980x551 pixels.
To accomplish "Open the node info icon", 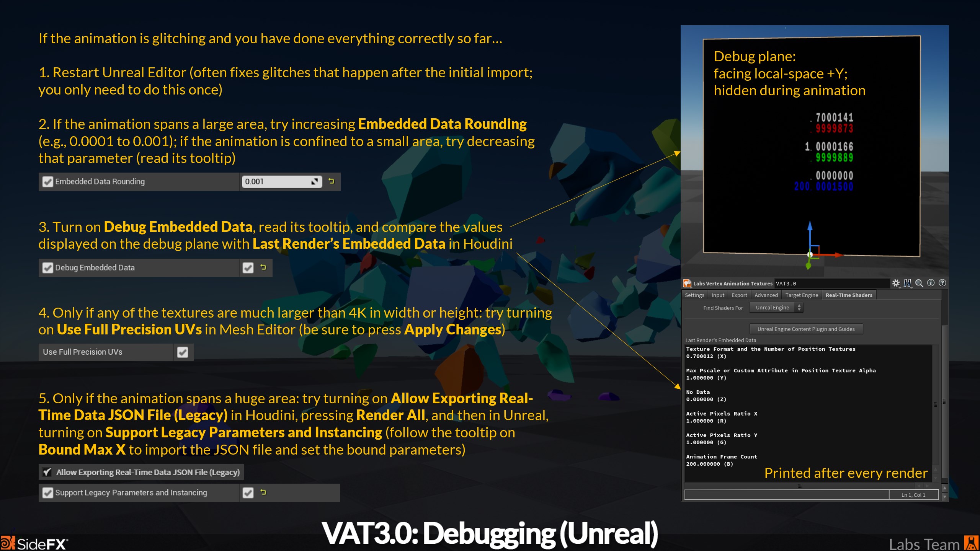I will click(931, 283).
